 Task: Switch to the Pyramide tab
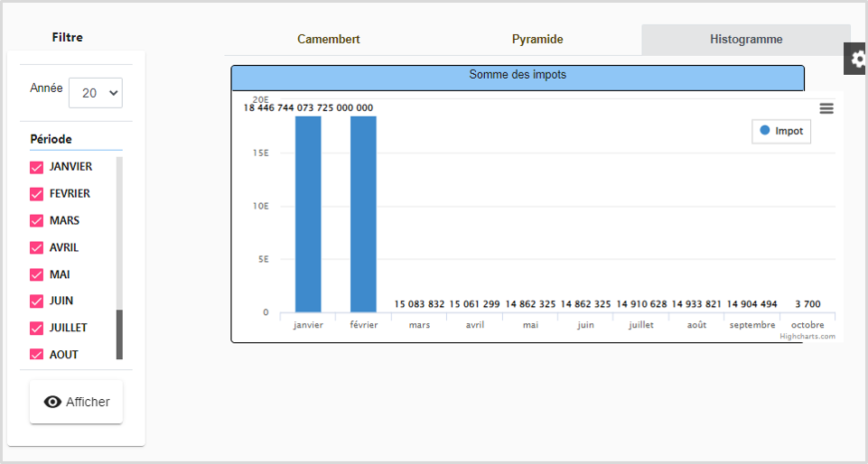pyautogui.click(x=537, y=39)
